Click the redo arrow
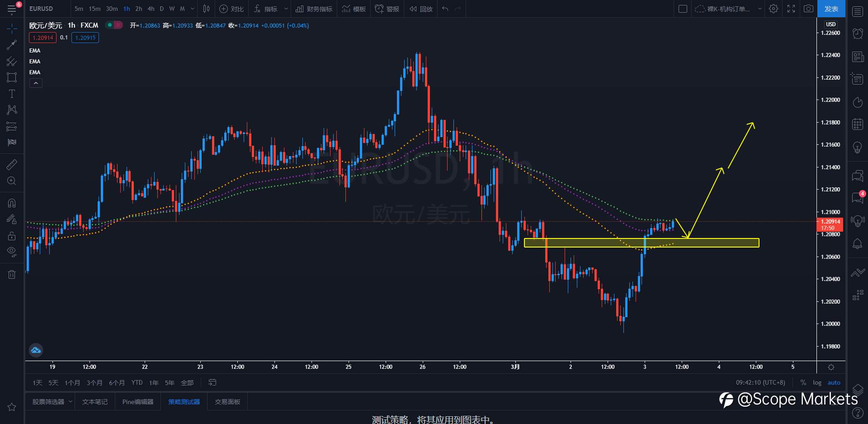Image resolution: width=868 pixels, height=424 pixels. point(458,9)
